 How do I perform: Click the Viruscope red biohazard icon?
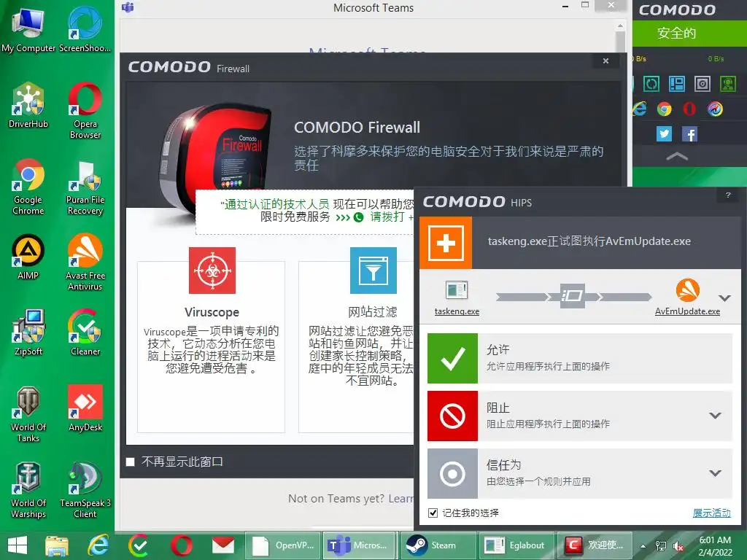pyautogui.click(x=212, y=271)
